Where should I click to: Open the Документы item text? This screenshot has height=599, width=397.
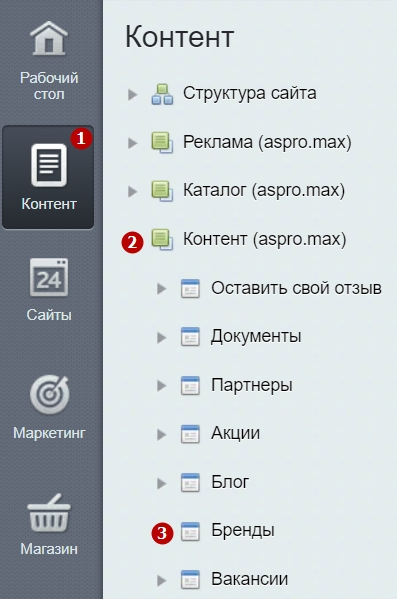(x=256, y=337)
